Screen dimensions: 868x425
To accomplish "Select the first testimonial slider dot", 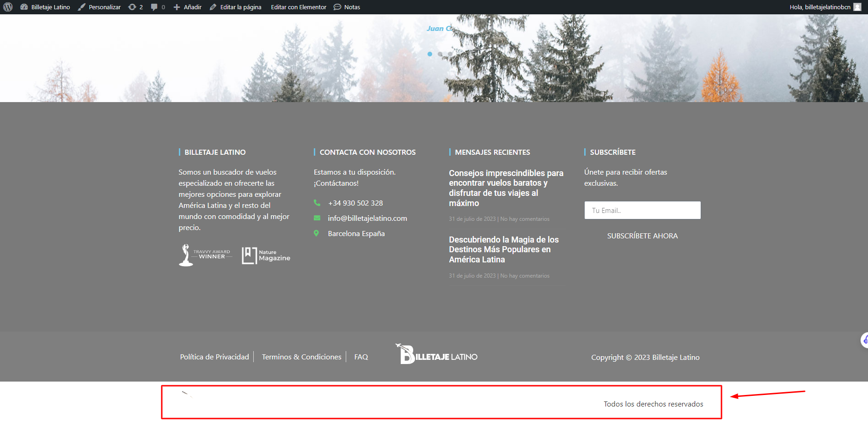I will (430, 54).
